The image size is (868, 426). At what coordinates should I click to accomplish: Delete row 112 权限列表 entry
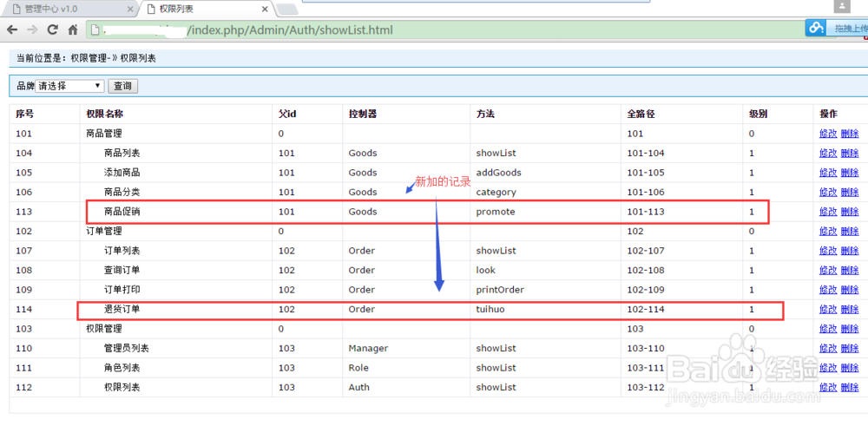[849, 387]
